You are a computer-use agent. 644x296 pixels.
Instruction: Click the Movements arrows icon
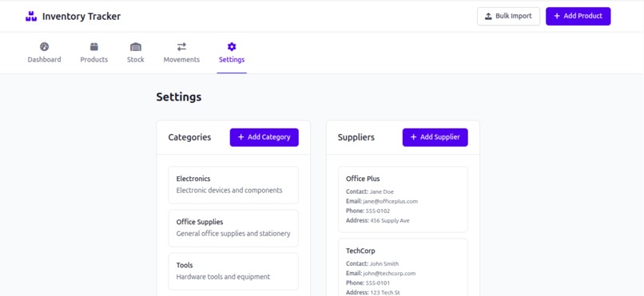coord(181,47)
